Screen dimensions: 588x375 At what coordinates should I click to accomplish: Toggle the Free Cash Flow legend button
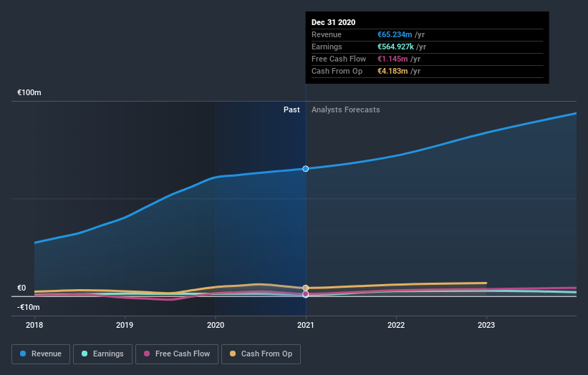point(177,354)
